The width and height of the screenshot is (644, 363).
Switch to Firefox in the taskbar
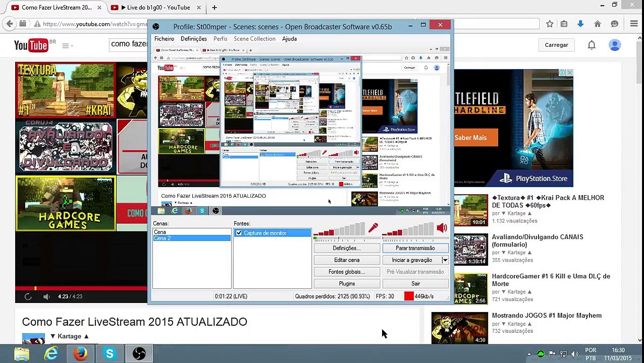pyautogui.click(x=80, y=354)
